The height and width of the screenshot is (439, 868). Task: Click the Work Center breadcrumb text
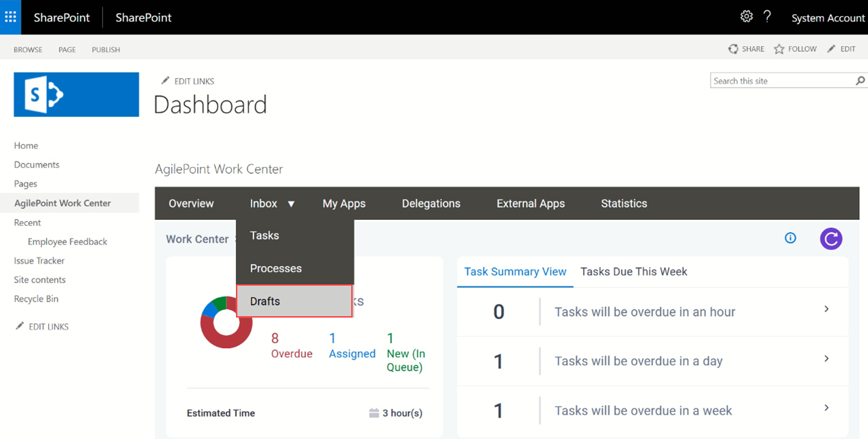[197, 239]
